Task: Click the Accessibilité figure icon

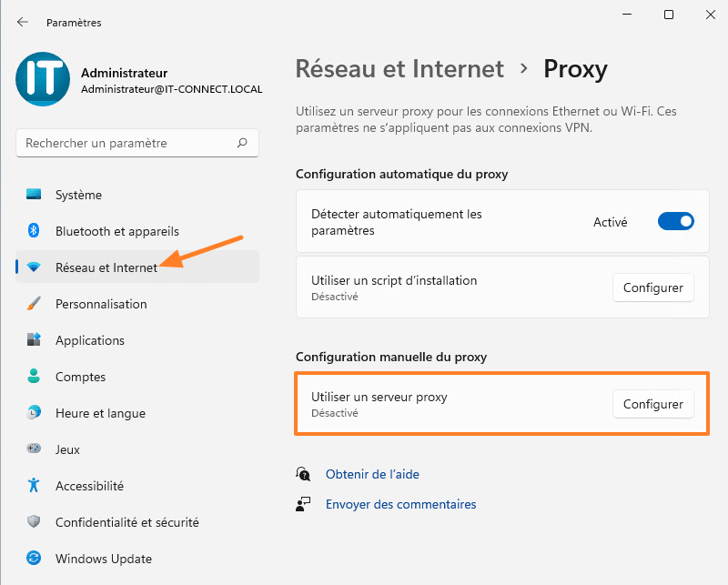Action: 35,486
